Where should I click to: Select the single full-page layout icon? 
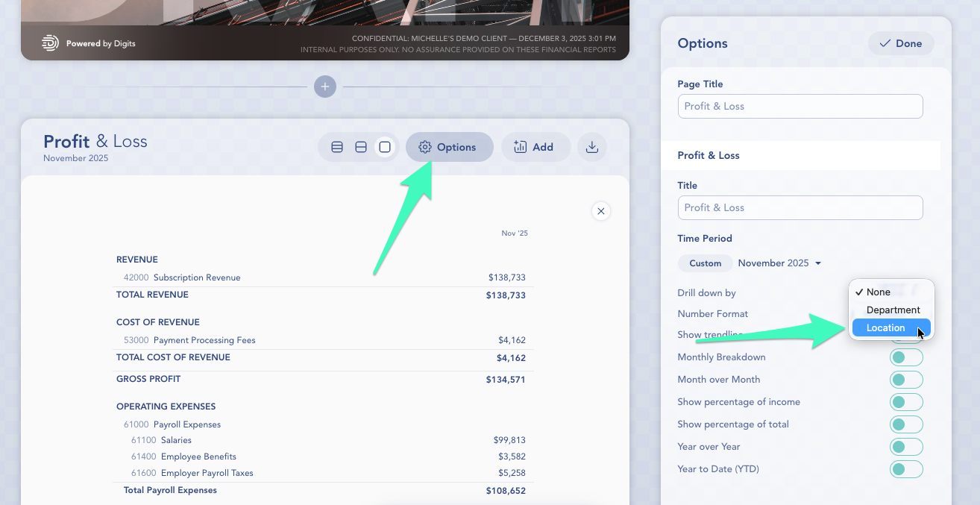(385, 147)
